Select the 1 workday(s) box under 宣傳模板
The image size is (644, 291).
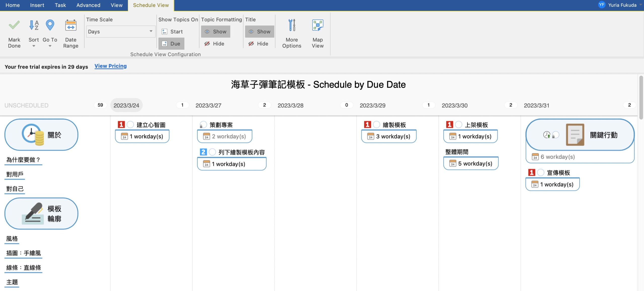552,184
